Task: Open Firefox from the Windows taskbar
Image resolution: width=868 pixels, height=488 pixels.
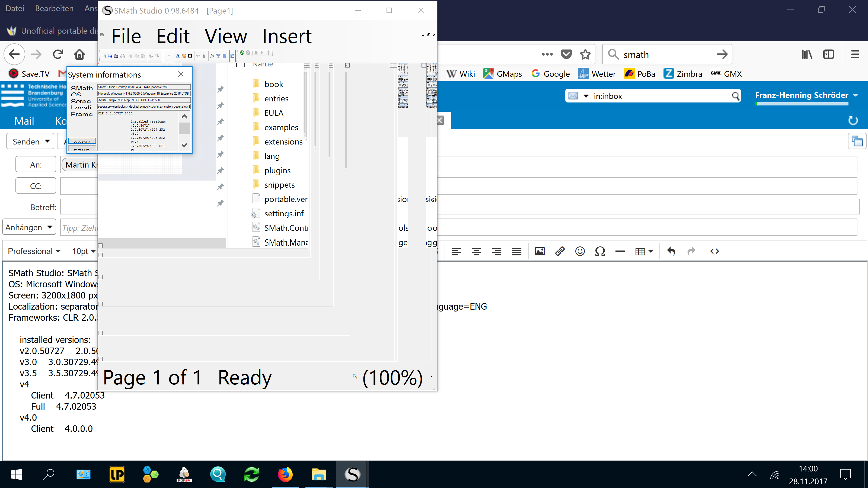Action: (285, 474)
